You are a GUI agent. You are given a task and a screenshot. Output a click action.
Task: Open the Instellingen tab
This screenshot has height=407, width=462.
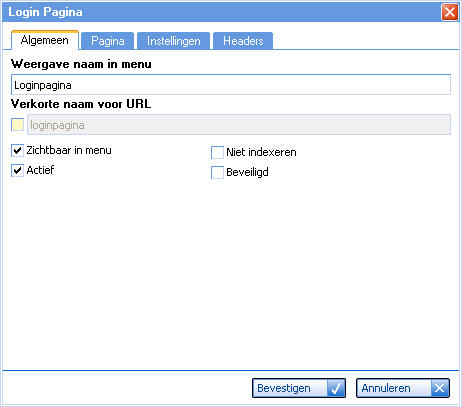pos(174,41)
